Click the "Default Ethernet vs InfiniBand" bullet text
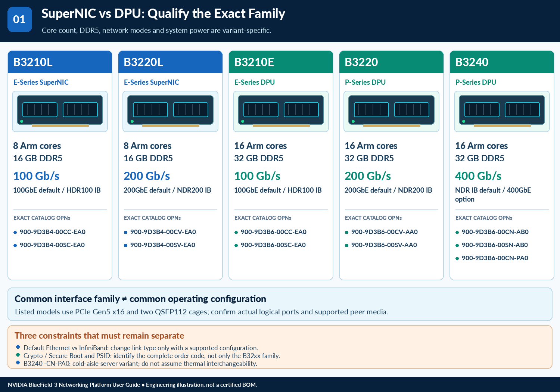 point(141,348)
